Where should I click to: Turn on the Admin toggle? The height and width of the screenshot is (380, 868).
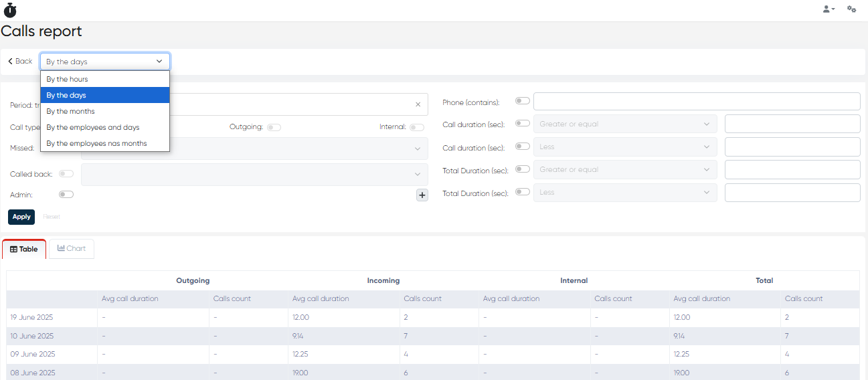pyautogui.click(x=66, y=195)
